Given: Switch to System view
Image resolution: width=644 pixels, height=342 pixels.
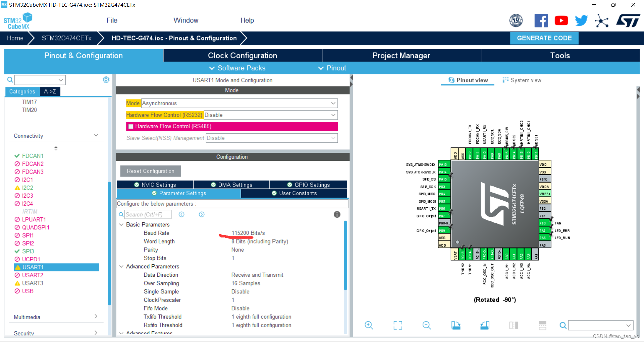Looking at the screenshot, I should [522, 80].
